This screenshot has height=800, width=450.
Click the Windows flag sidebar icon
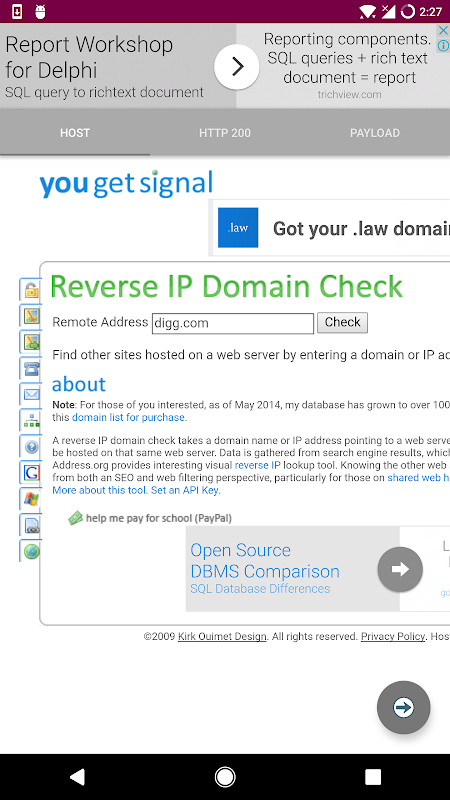click(31, 499)
